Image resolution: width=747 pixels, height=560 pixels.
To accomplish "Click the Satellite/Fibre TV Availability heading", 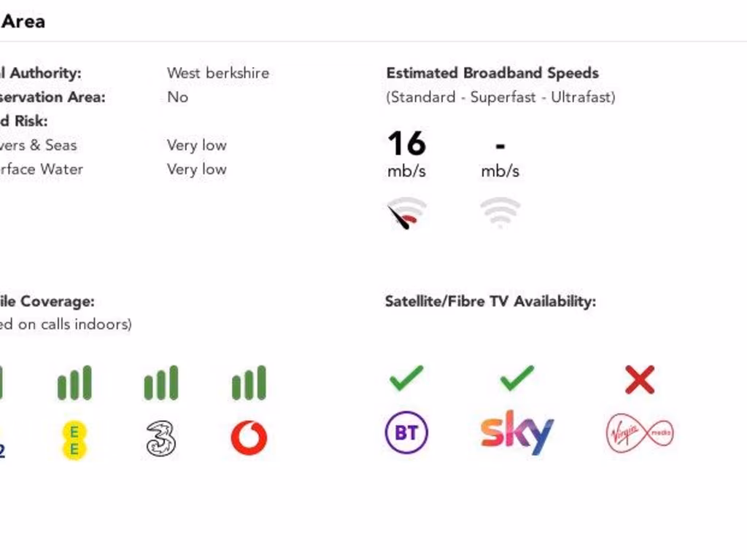I will click(490, 301).
